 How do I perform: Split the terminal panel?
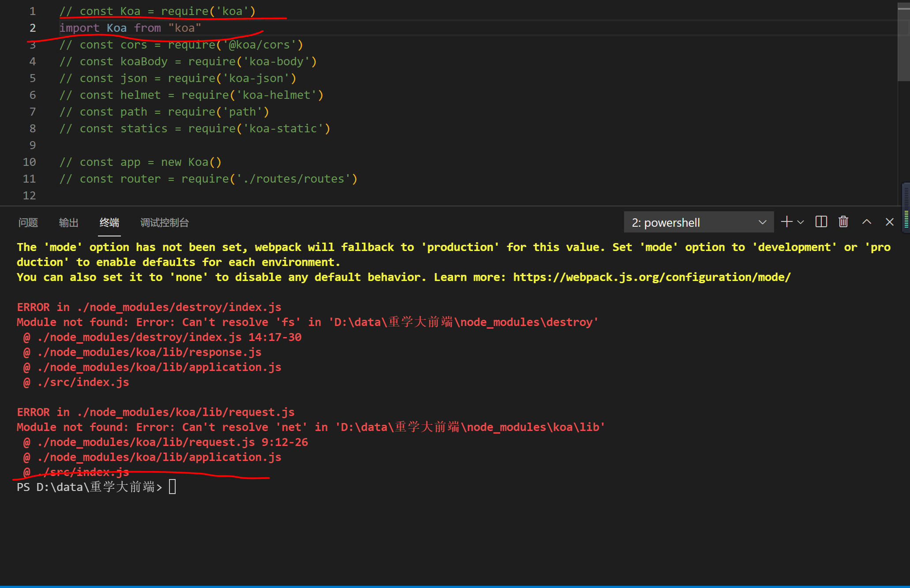[x=821, y=222]
